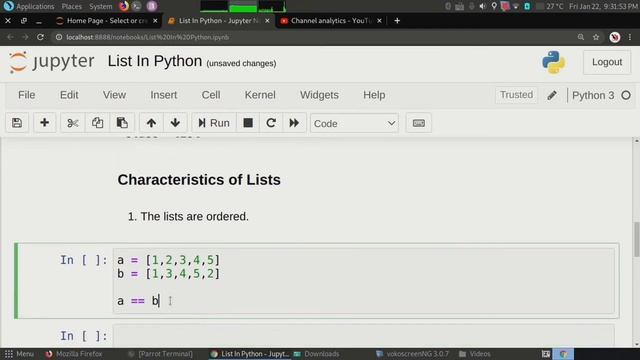Open browser profile avatar
Image resolution: width=640 pixels, height=360 pixels.
[615, 37]
